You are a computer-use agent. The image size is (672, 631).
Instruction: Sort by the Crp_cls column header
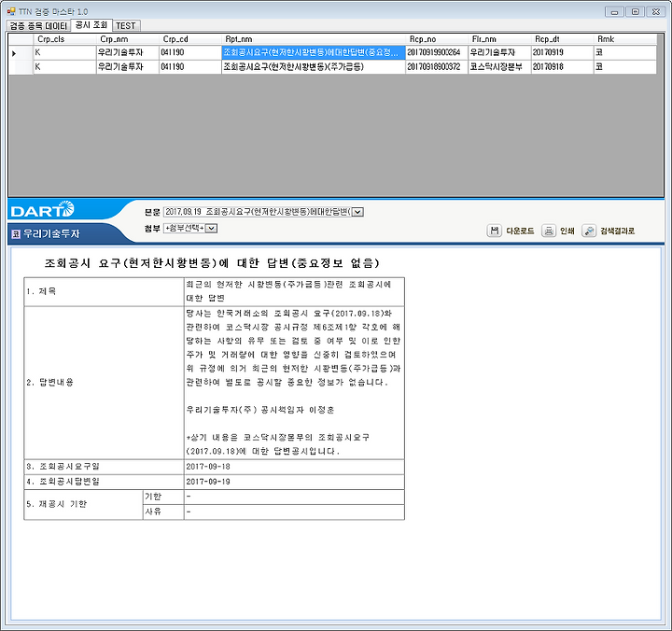pyautogui.click(x=64, y=39)
